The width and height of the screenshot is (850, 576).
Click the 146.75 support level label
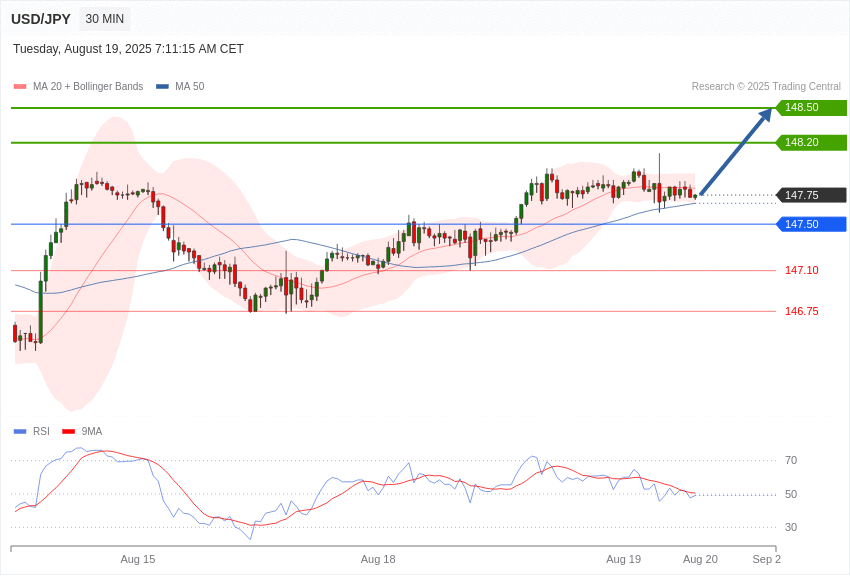pyautogui.click(x=802, y=312)
